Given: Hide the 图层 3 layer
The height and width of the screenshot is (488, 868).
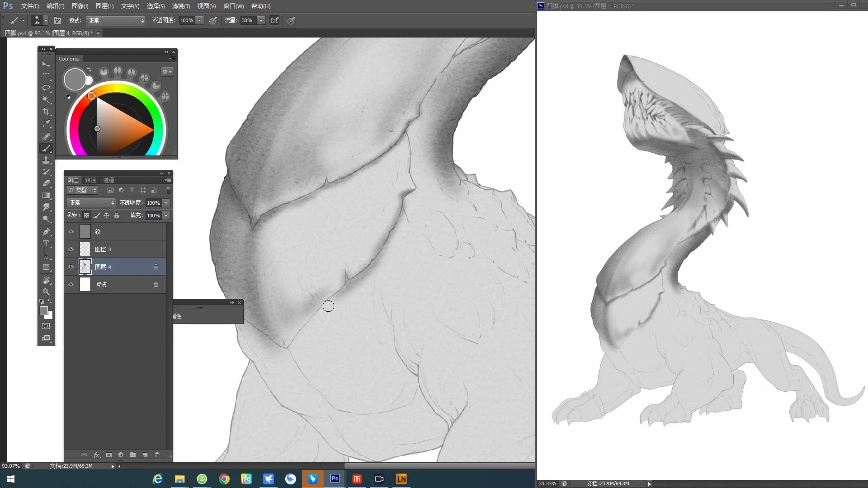Looking at the screenshot, I should (71, 249).
